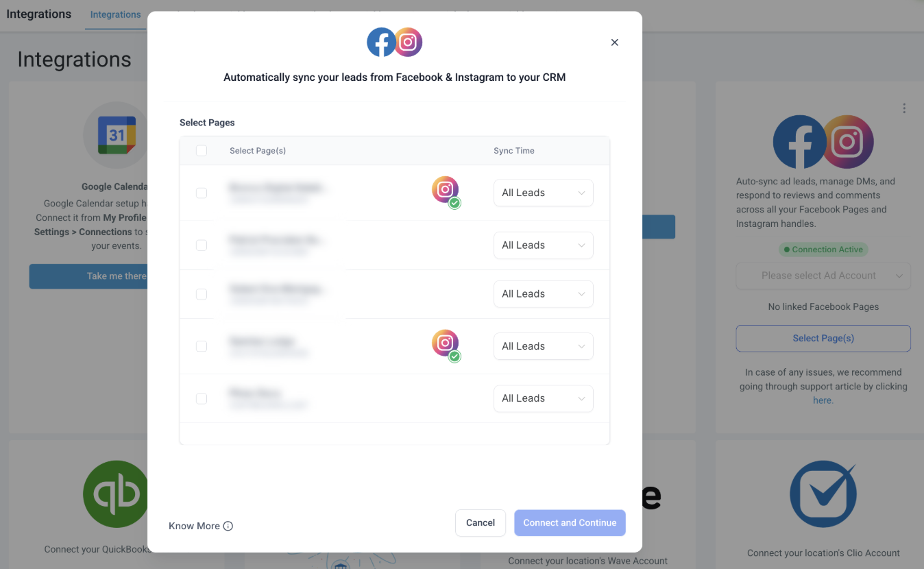The height and width of the screenshot is (569, 924).
Task: Check the first page row checkbox
Action: click(202, 193)
